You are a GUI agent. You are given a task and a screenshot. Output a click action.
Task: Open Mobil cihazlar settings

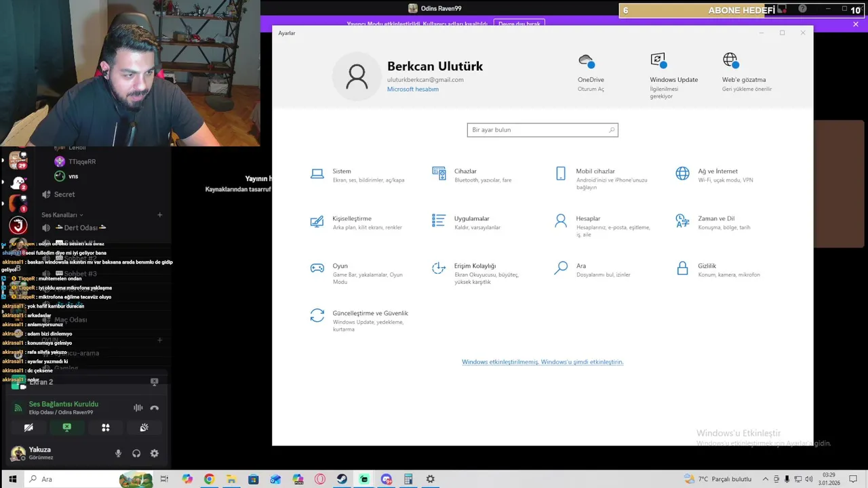click(x=601, y=178)
